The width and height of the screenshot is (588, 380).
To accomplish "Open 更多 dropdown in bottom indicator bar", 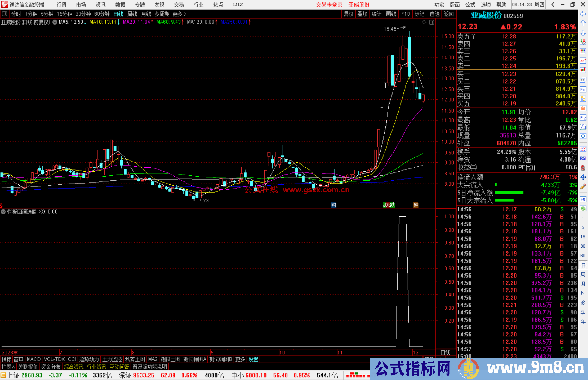I will [x=240, y=359].
